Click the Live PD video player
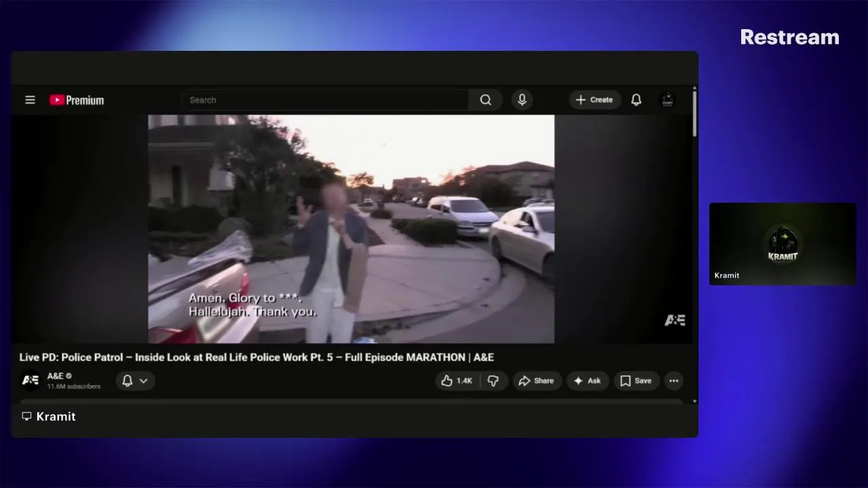 coord(351,228)
